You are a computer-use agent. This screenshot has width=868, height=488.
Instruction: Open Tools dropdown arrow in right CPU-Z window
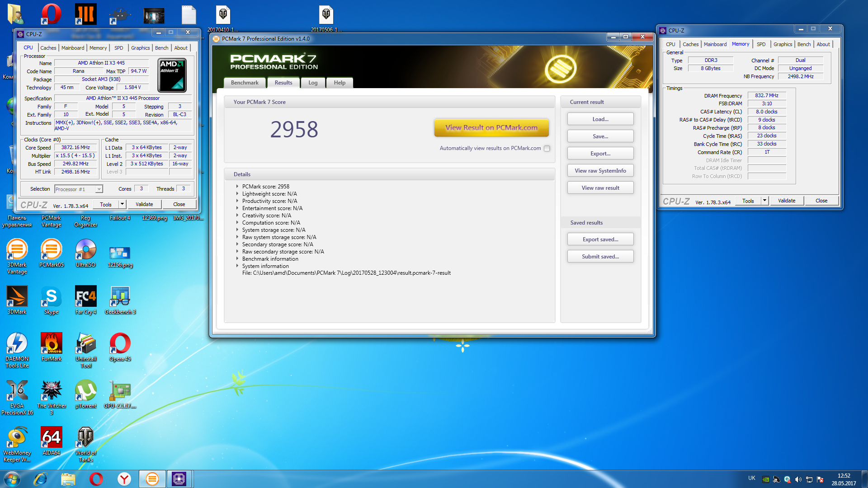click(764, 201)
